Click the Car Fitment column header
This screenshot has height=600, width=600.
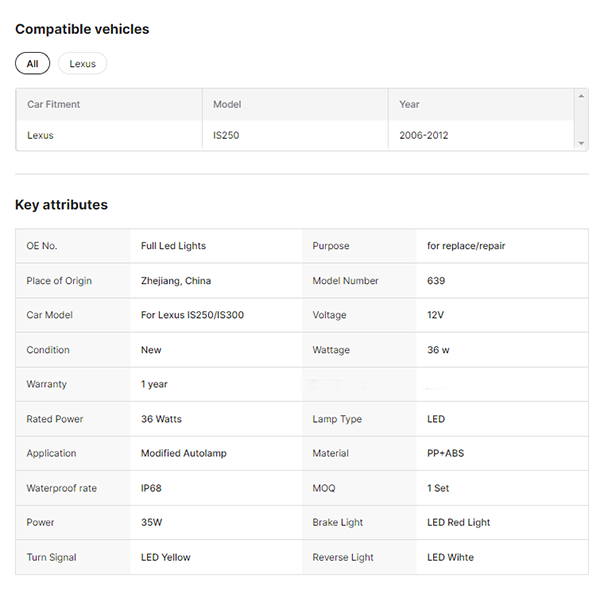pyautogui.click(x=54, y=104)
